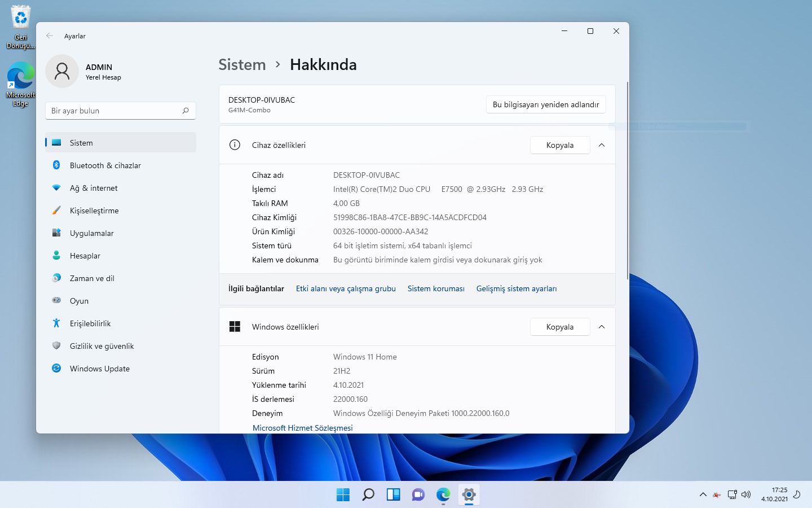This screenshot has height=508, width=812.
Task: Open the Chat icon in taskbar
Action: [418, 495]
